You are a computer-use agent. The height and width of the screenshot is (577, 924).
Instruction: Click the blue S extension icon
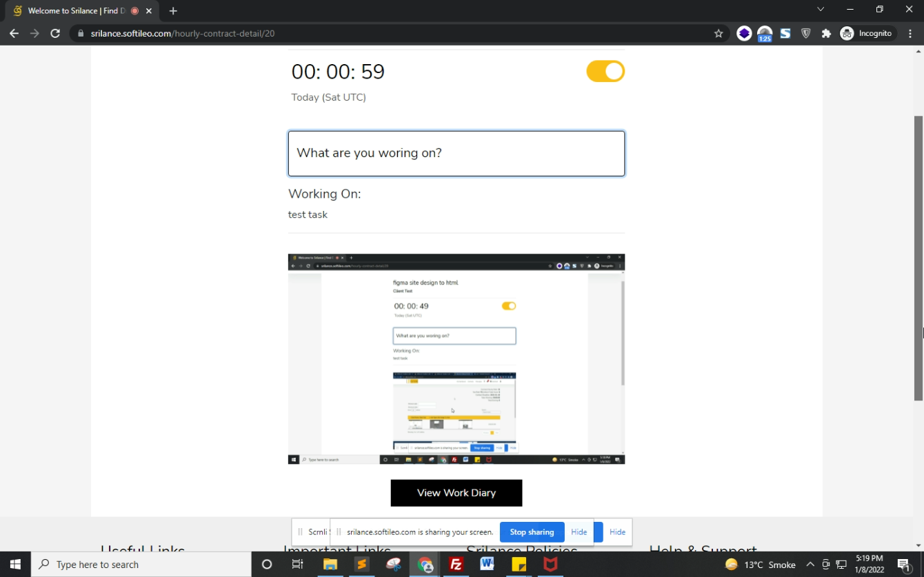(x=785, y=33)
